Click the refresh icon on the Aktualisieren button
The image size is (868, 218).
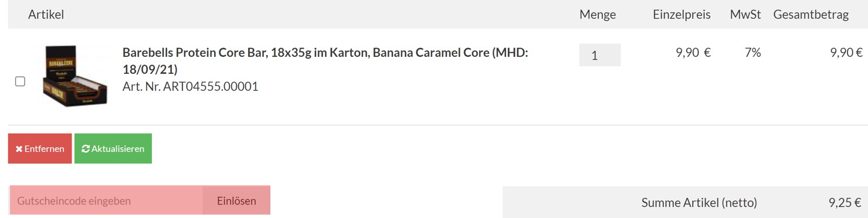point(86,149)
